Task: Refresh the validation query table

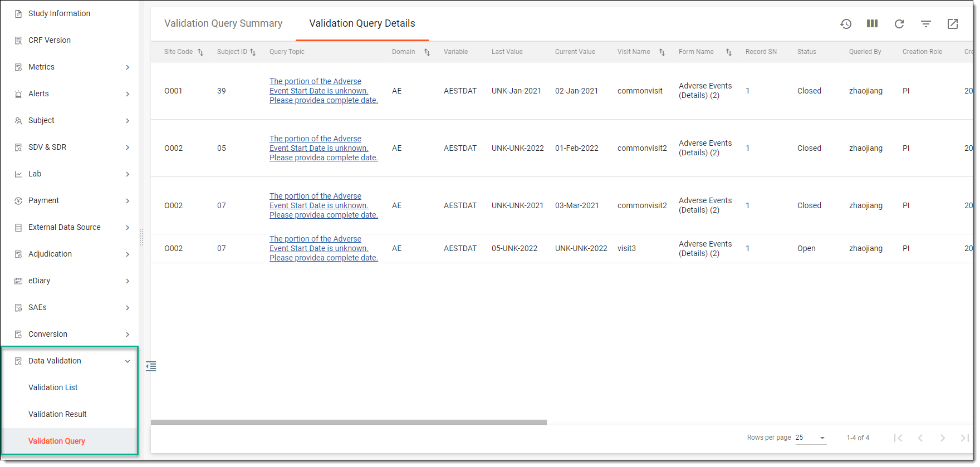Action: click(x=899, y=24)
